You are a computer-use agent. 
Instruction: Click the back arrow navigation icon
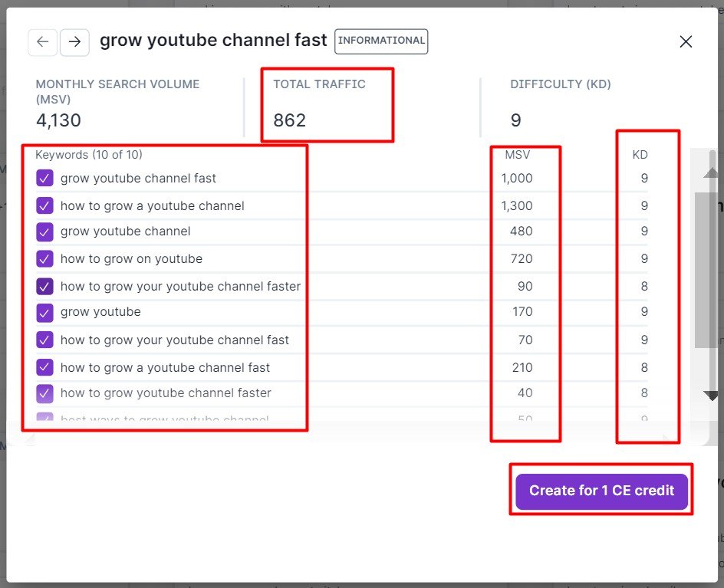43,42
